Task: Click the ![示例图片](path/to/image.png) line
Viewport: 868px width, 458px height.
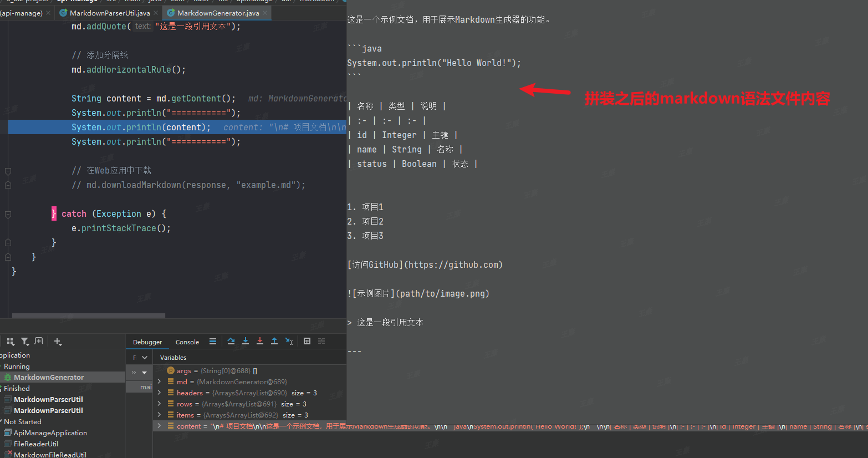Action: 418,294
